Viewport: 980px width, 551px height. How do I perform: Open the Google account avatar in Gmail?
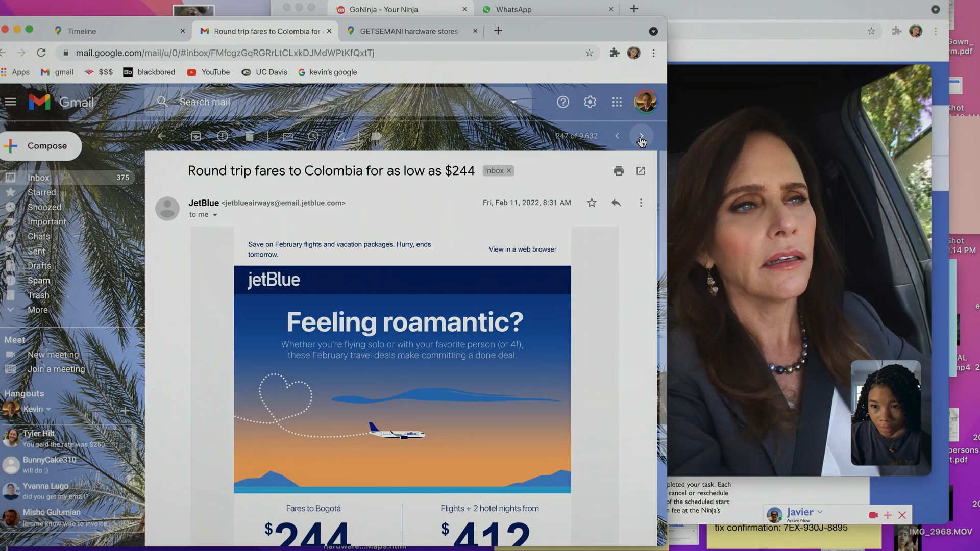coord(645,102)
